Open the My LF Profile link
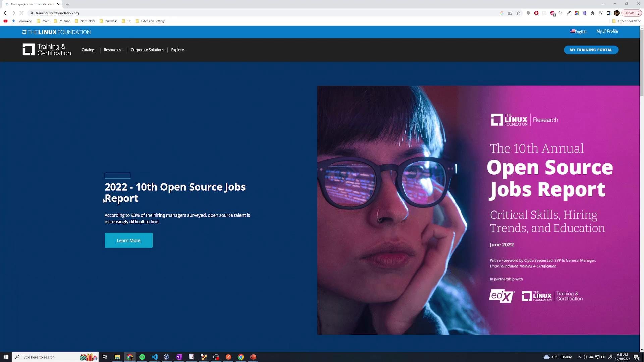 (x=607, y=31)
